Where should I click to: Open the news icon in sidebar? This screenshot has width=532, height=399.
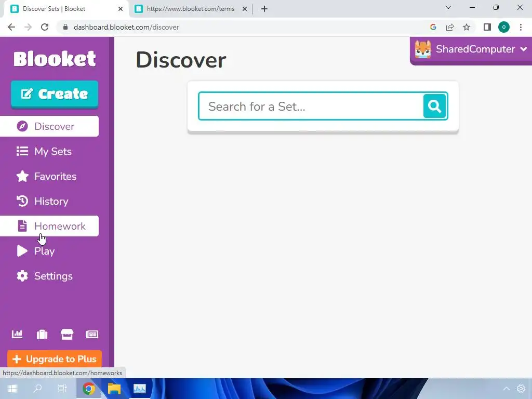[x=92, y=334]
